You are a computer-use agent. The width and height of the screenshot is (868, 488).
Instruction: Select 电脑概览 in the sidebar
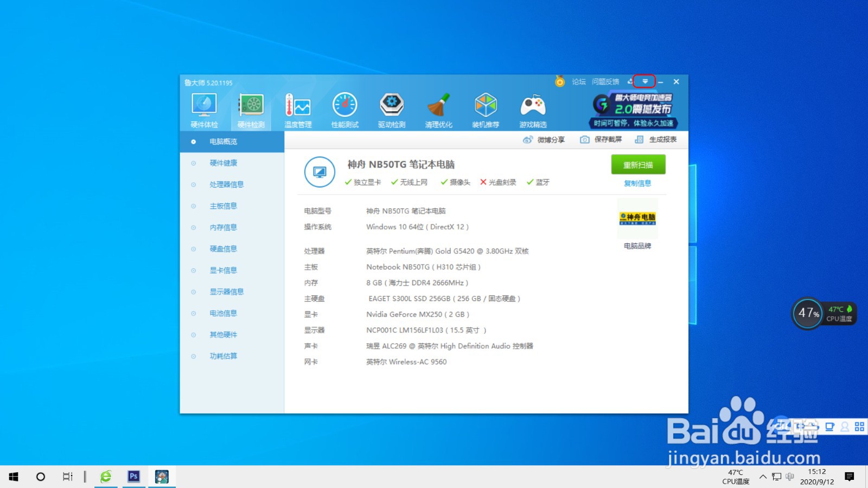[x=232, y=142]
